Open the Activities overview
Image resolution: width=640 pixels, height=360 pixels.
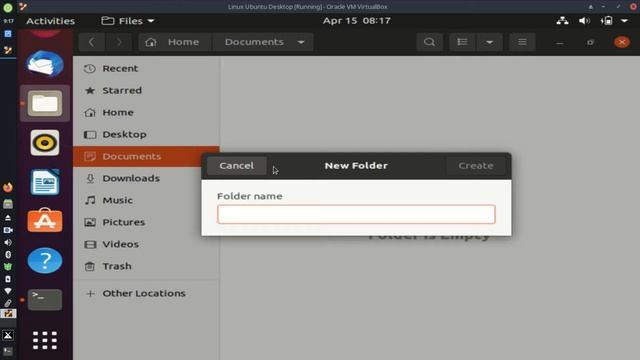(x=51, y=21)
